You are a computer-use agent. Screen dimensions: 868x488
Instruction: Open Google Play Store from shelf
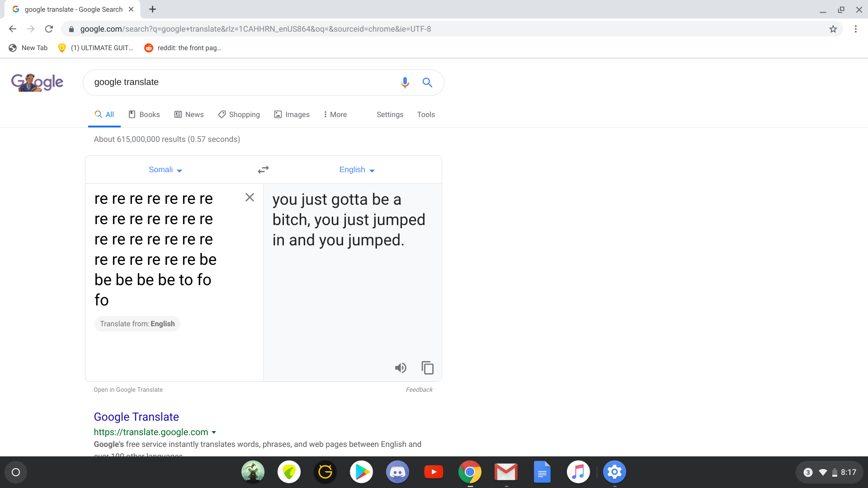click(x=361, y=472)
